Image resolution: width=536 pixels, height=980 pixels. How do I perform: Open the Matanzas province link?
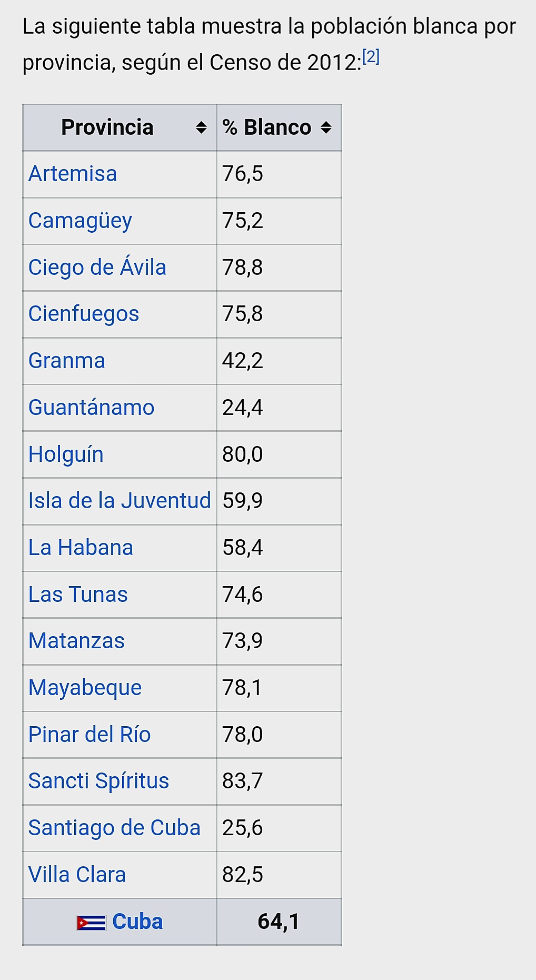coord(76,641)
